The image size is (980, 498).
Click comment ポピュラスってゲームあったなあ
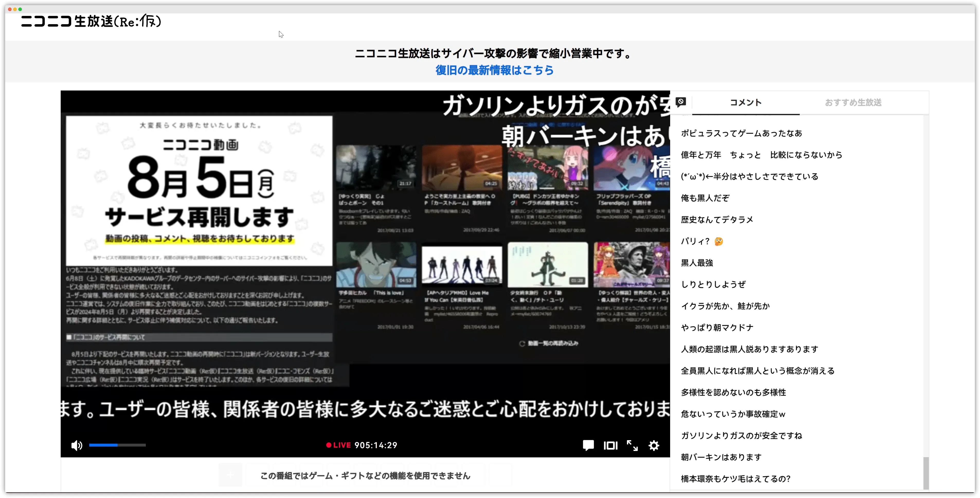point(741,133)
